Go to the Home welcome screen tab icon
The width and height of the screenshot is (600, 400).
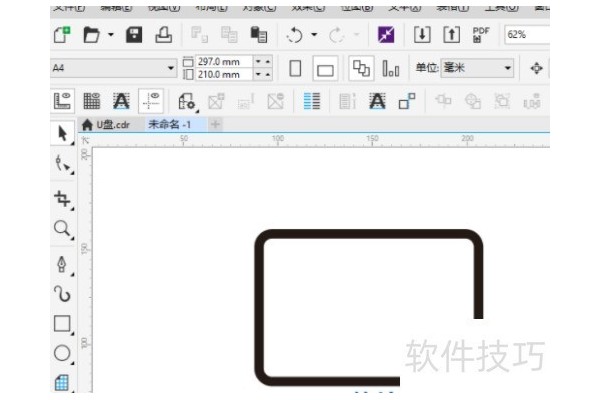click(87, 124)
